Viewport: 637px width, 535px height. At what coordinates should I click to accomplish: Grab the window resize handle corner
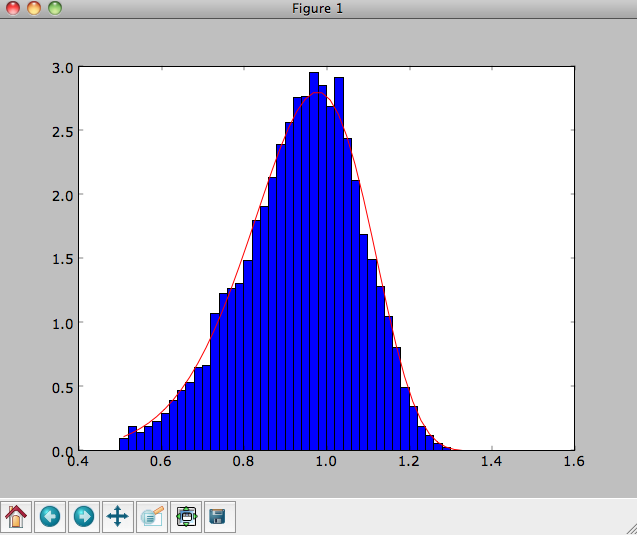click(631, 529)
